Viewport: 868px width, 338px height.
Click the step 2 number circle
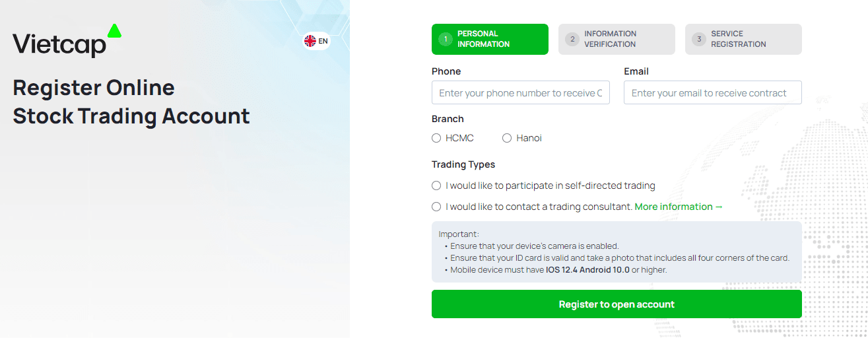pos(572,39)
